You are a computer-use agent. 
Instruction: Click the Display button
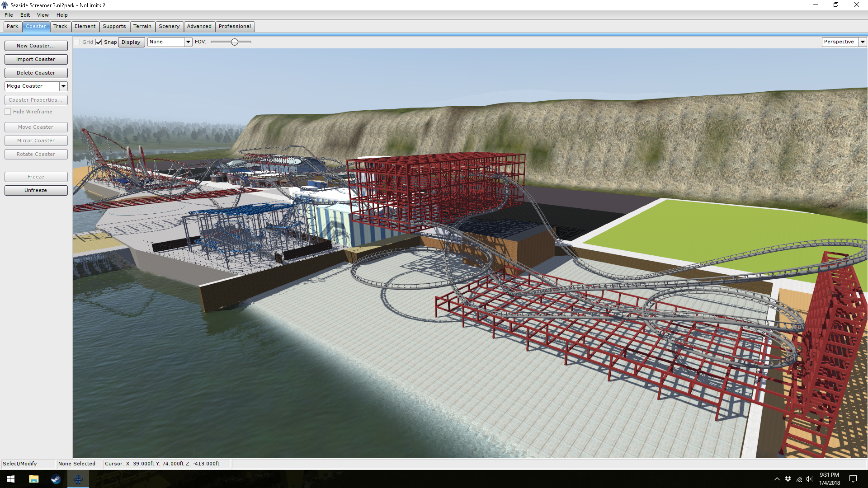coord(131,42)
